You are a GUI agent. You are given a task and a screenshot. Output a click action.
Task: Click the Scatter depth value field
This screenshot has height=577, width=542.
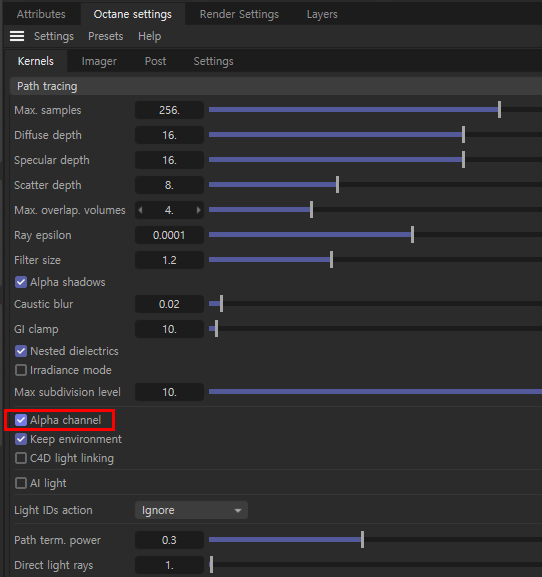tap(169, 185)
